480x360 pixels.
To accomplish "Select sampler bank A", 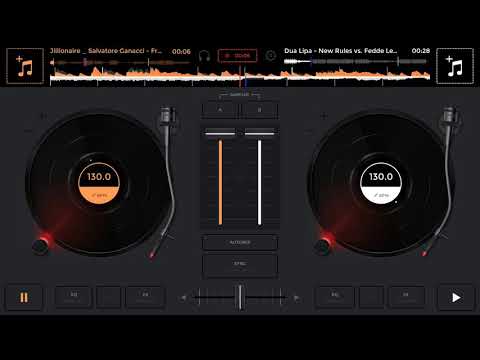I will (220, 110).
